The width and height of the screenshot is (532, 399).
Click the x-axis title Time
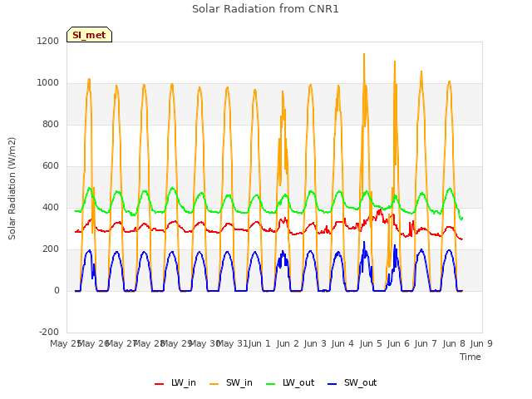click(x=470, y=357)
